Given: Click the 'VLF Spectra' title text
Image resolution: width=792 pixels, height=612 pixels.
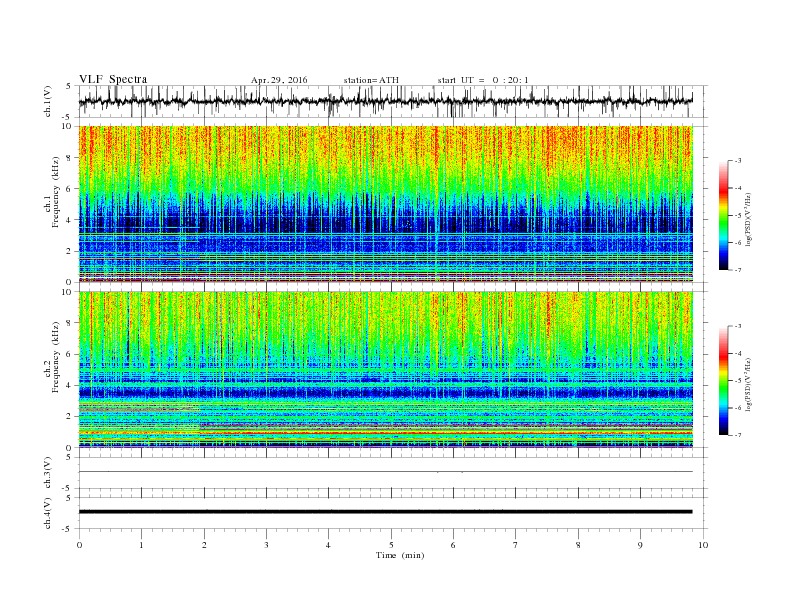Looking at the screenshot, I should (x=113, y=79).
